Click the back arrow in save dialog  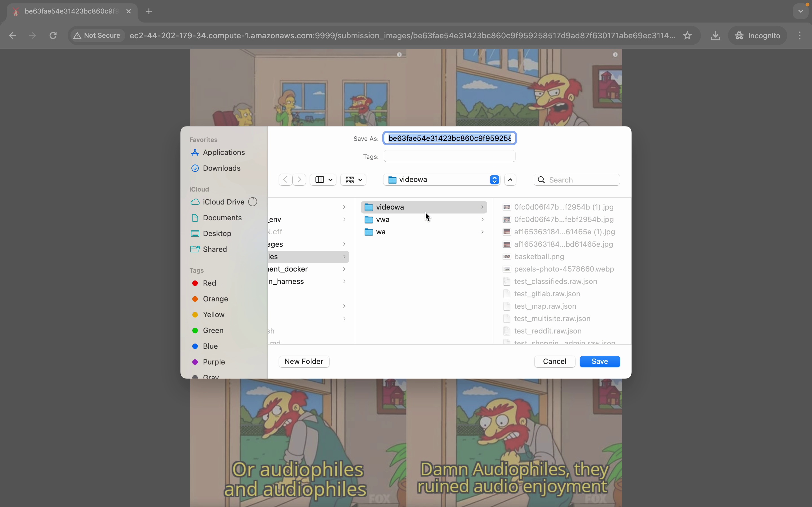[x=285, y=180]
